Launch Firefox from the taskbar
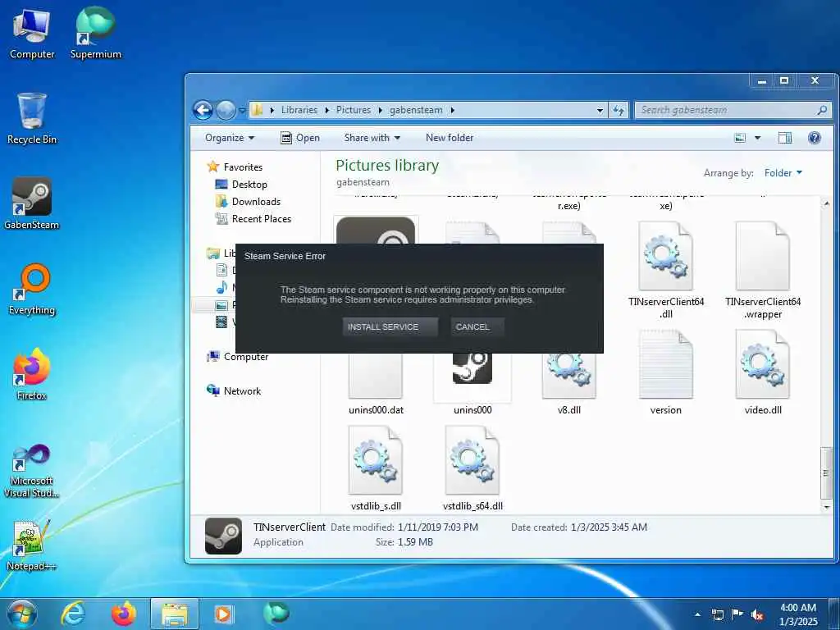 [x=123, y=614]
